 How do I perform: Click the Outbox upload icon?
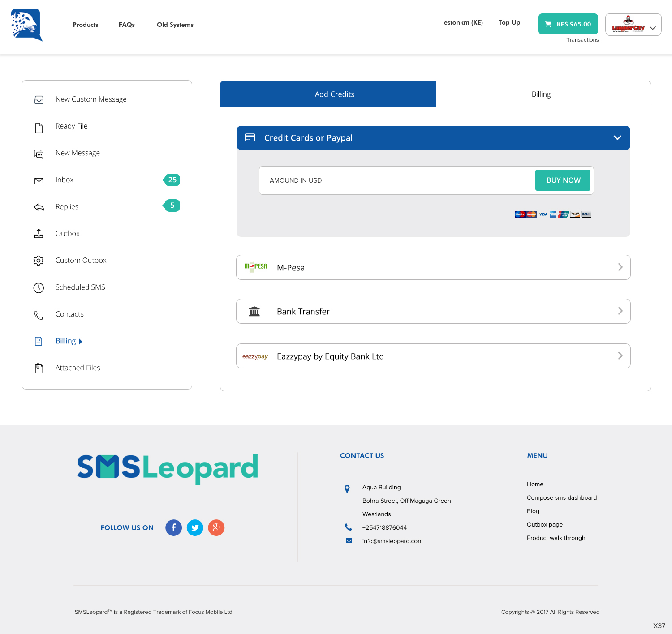39,233
